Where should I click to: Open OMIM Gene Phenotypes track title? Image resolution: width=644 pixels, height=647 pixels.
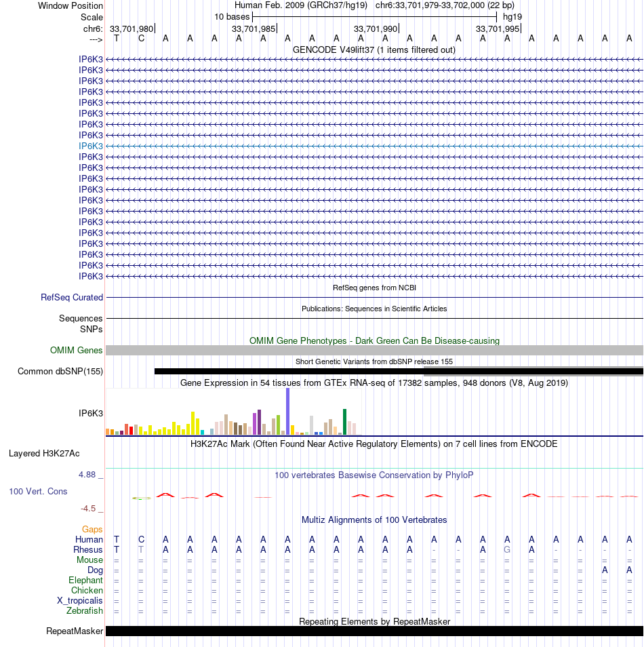(x=374, y=341)
